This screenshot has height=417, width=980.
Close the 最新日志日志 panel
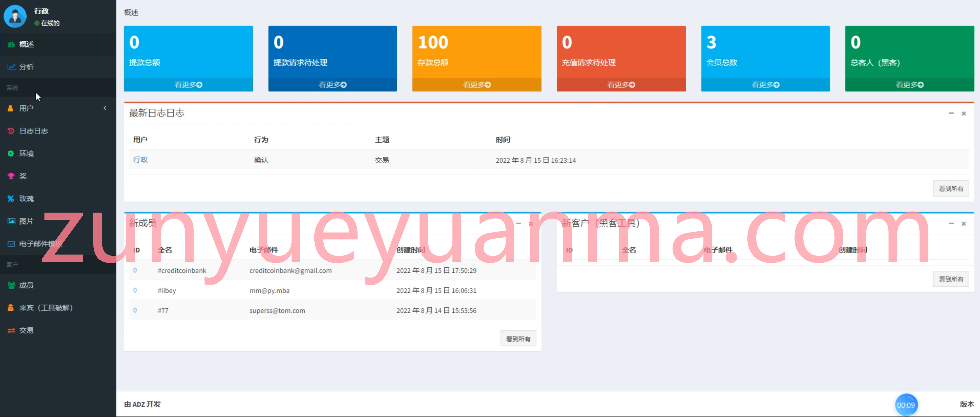(x=964, y=113)
